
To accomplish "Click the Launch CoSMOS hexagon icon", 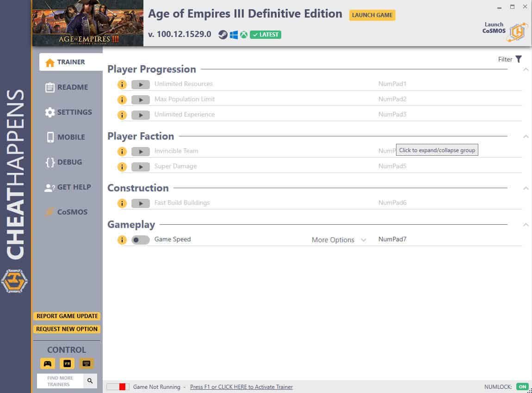I will tap(517, 32).
